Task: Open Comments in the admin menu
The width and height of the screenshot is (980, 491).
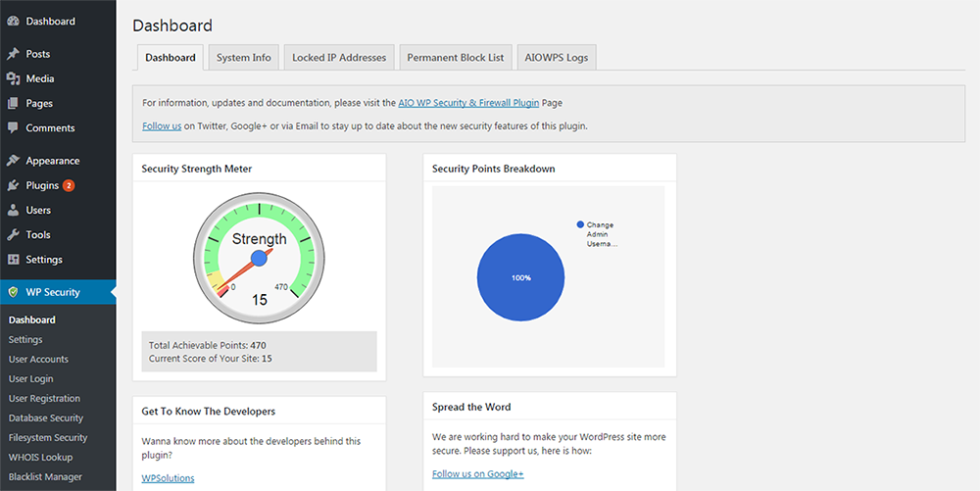Action: 50,127
